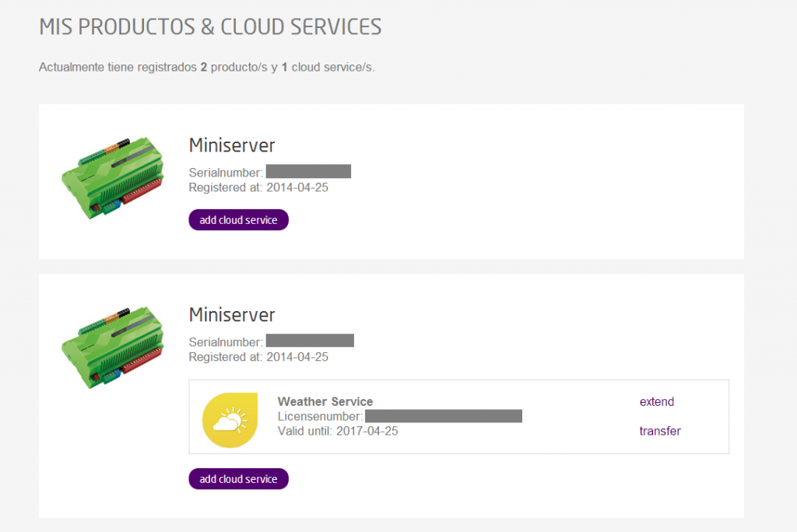Click the Weather Service sun-and-cloud symbol
The width and height of the screenshot is (797, 532).
(230, 417)
